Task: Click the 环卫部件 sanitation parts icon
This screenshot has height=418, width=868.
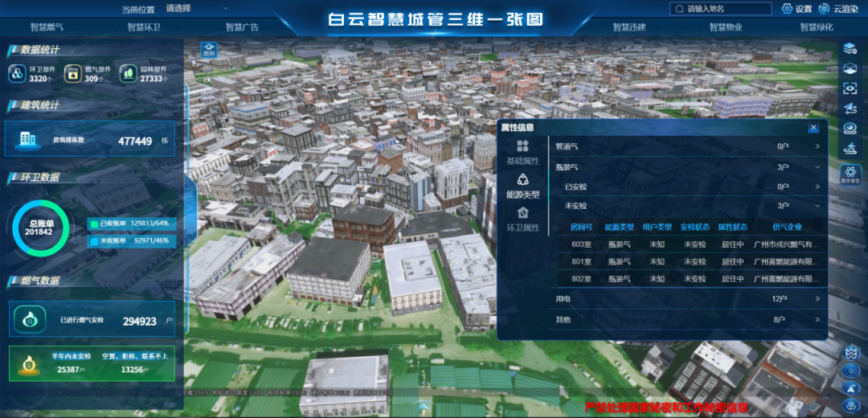Action: 17,74
